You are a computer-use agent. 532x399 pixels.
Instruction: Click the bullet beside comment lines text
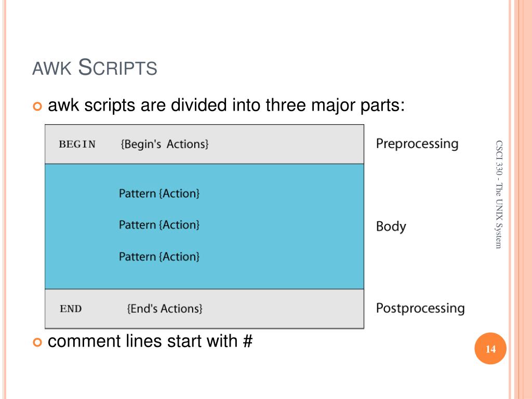coord(37,342)
